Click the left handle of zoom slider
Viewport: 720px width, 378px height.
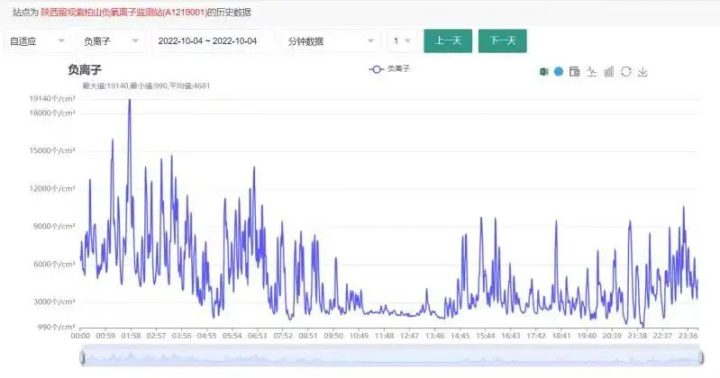(82, 357)
